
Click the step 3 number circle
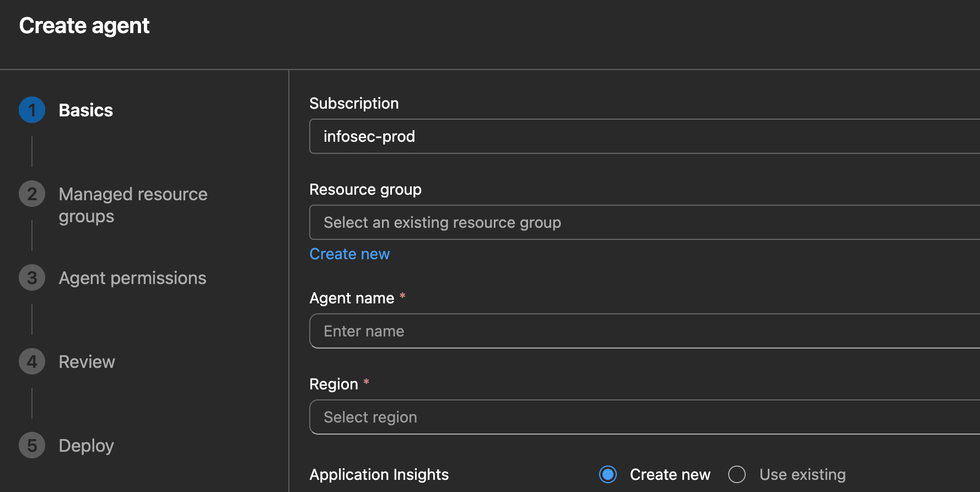32,278
